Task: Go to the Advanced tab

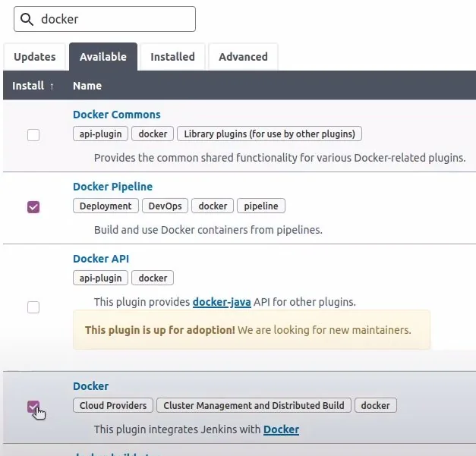Action: pyautogui.click(x=243, y=57)
